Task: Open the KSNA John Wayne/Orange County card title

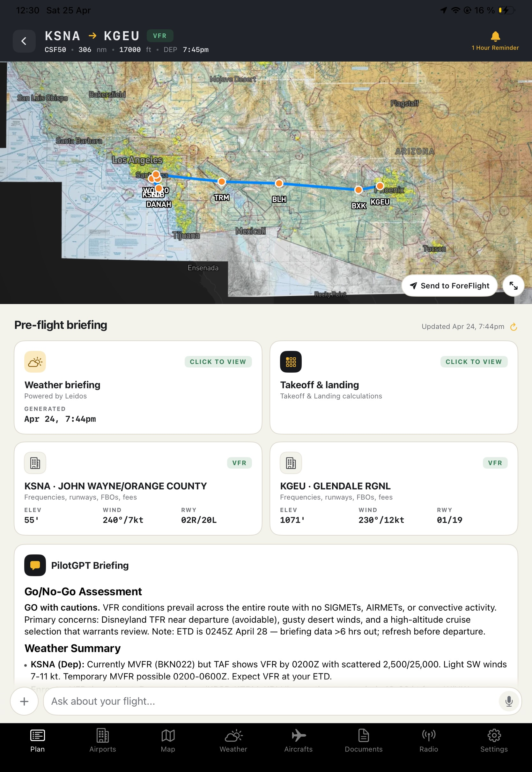Action: 116,486
